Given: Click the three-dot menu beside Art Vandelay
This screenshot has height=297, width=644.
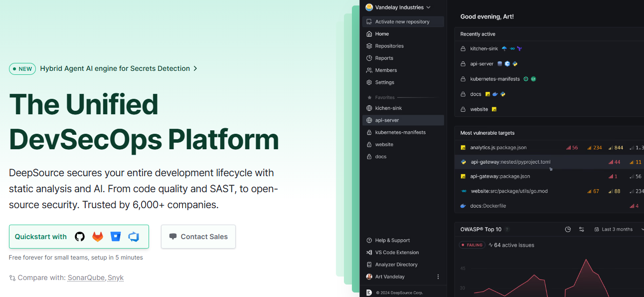Looking at the screenshot, I should tap(438, 277).
